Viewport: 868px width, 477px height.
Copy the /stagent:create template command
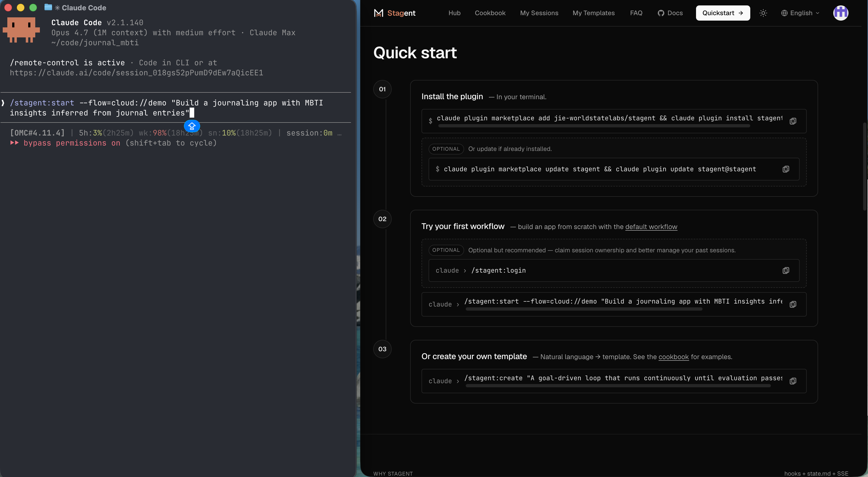pos(793,381)
